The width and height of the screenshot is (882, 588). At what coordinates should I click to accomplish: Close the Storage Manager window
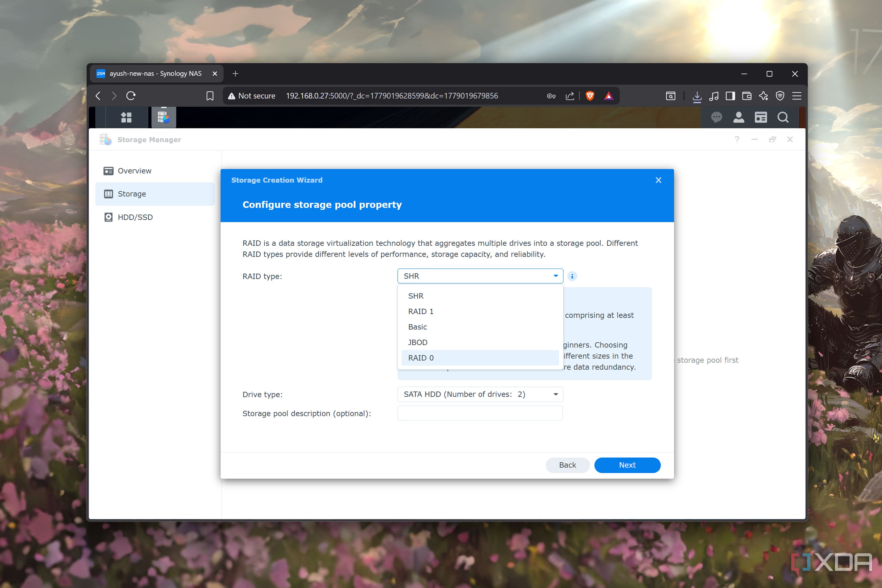pos(790,140)
